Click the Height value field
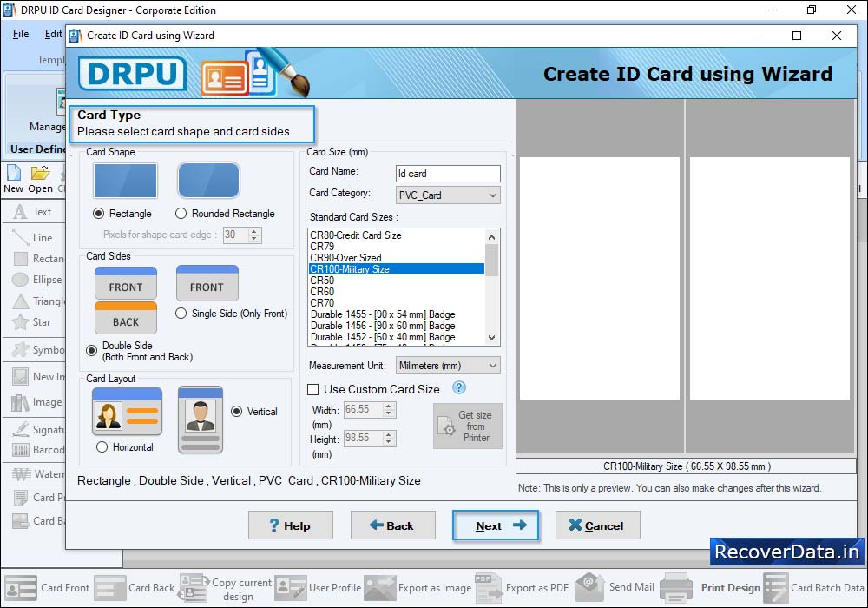This screenshot has width=868, height=608. pyautogui.click(x=363, y=439)
